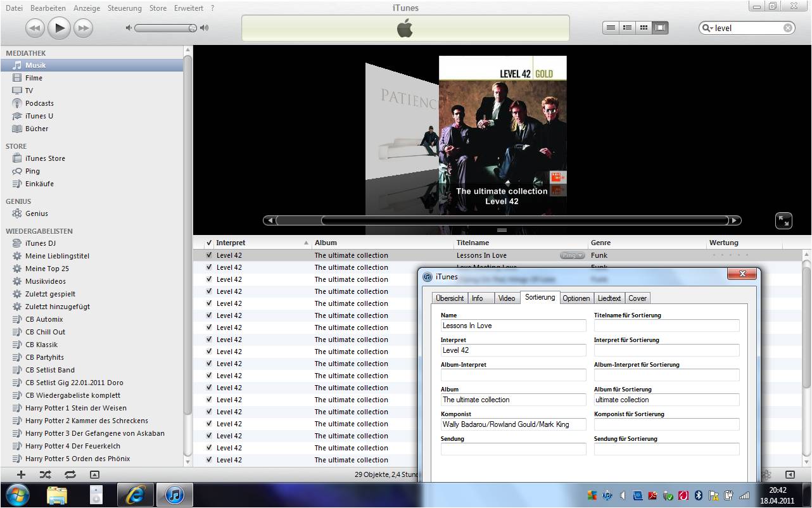Open the Erweitert menu
The height and width of the screenshot is (508, 812).
tap(189, 8)
